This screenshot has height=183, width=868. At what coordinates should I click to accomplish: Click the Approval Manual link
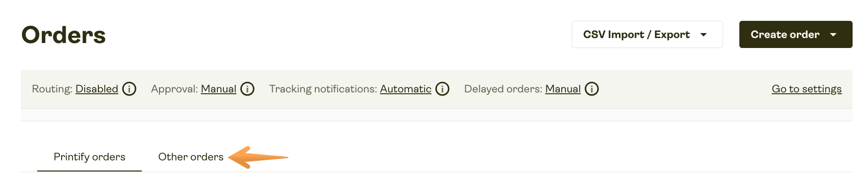[x=218, y=89]
